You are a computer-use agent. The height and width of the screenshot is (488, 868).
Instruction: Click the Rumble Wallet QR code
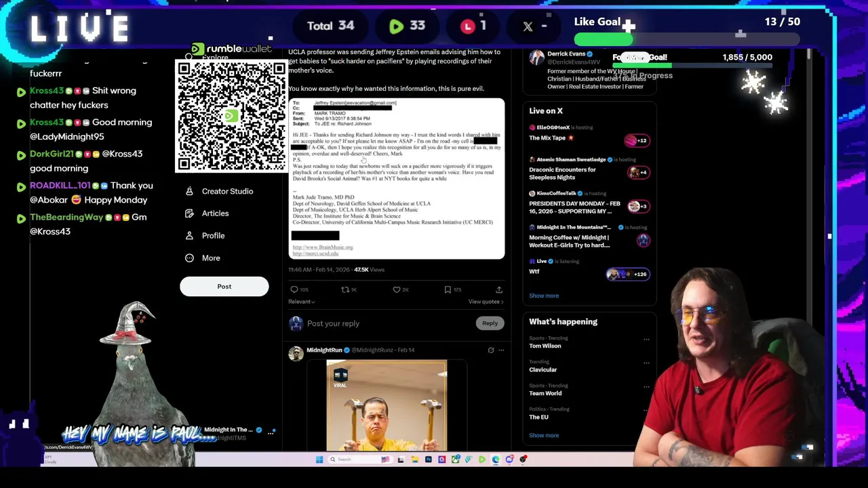tap(231, 116)
